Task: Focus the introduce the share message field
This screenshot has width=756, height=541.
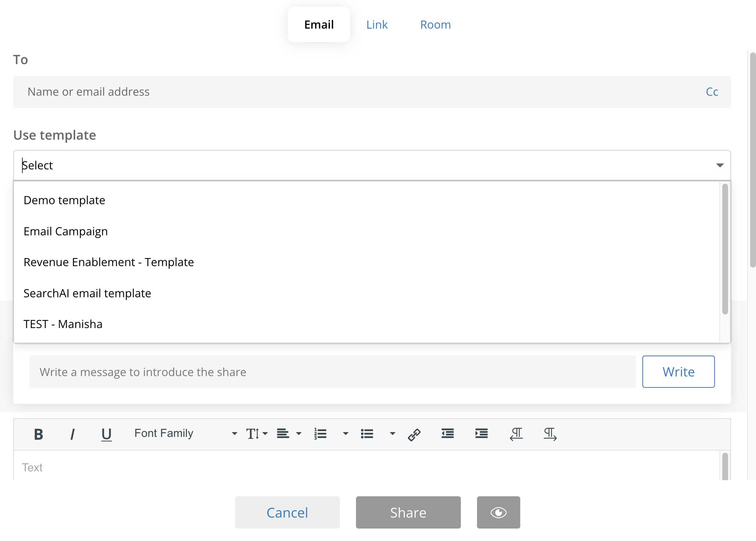Action: pos(333,372)
